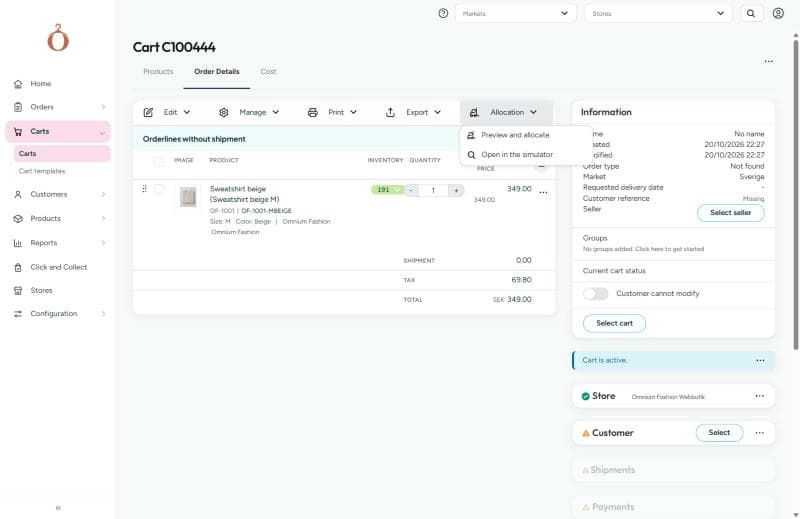Screen dimensions: 800x519
Task: Open the Export dropdown arrow
Action: (437, 112)
